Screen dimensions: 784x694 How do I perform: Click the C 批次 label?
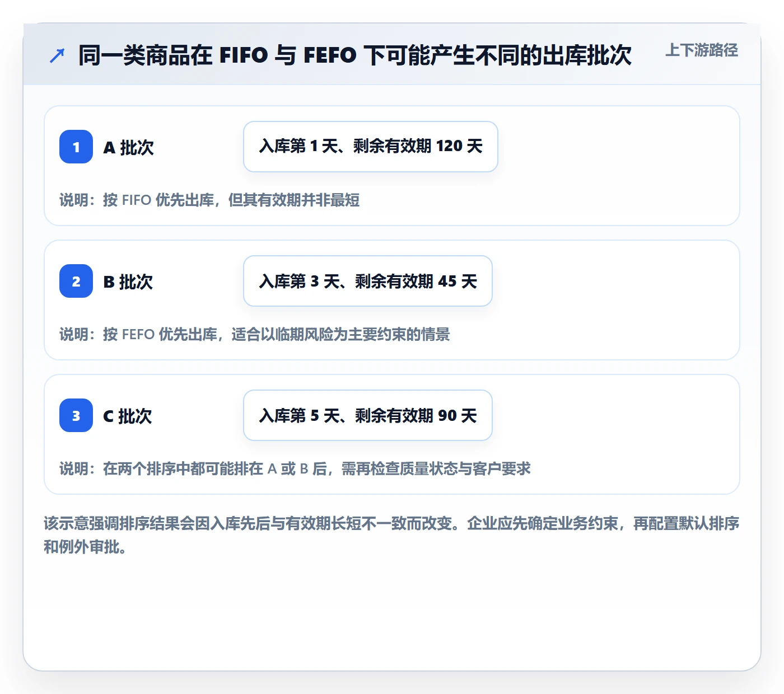[x=128, y=416]
